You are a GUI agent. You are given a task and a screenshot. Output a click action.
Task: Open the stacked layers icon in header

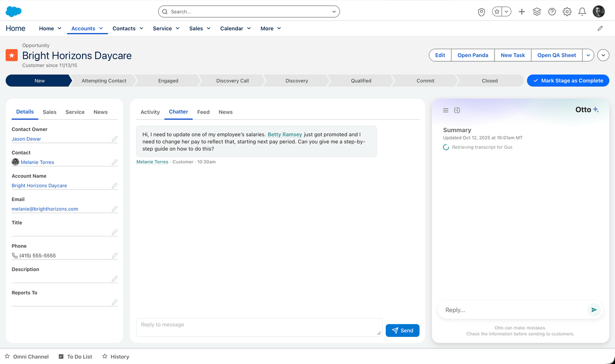pyautogui.click(x=537, y=11)
